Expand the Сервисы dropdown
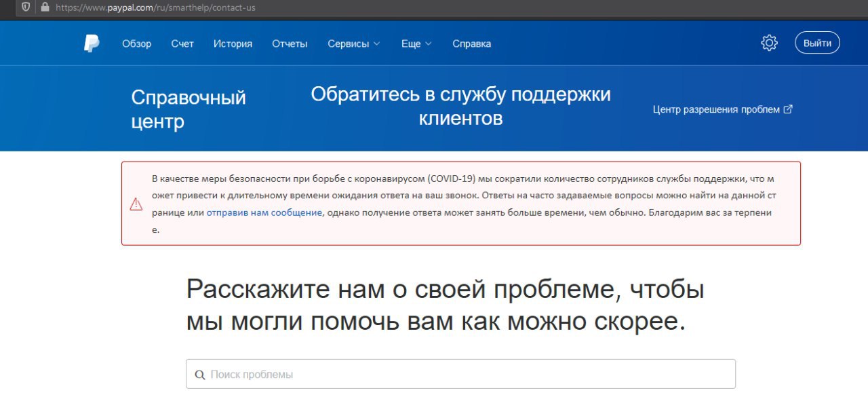 tap(354, 43)
